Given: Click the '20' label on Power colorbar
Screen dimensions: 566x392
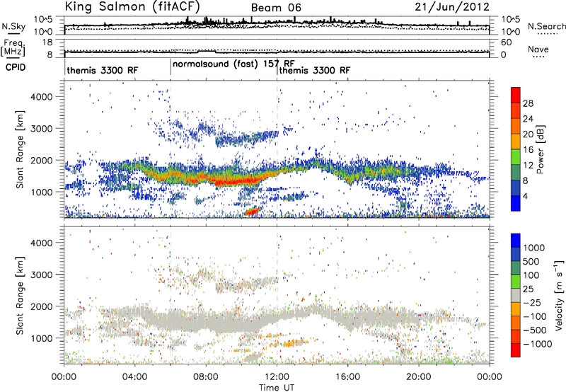Looking at the screenshot, I should click(x=528, y=134).
